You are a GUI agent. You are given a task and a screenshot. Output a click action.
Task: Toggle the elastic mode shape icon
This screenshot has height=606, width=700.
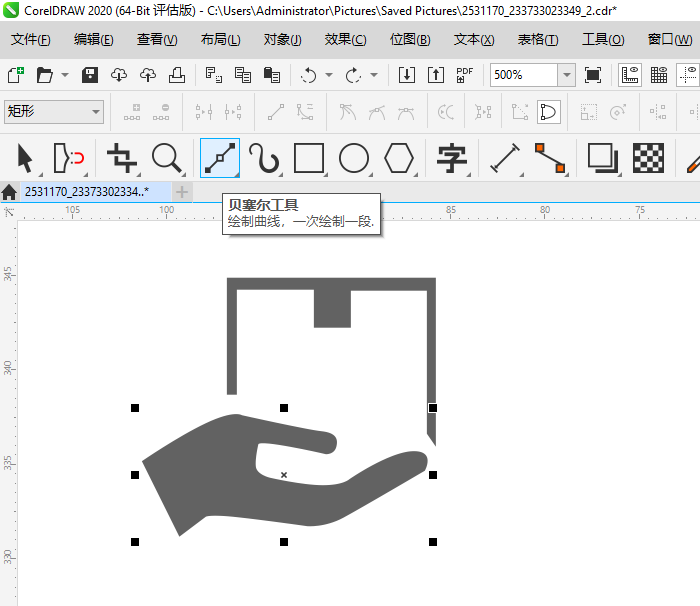[x=548, y=112]
